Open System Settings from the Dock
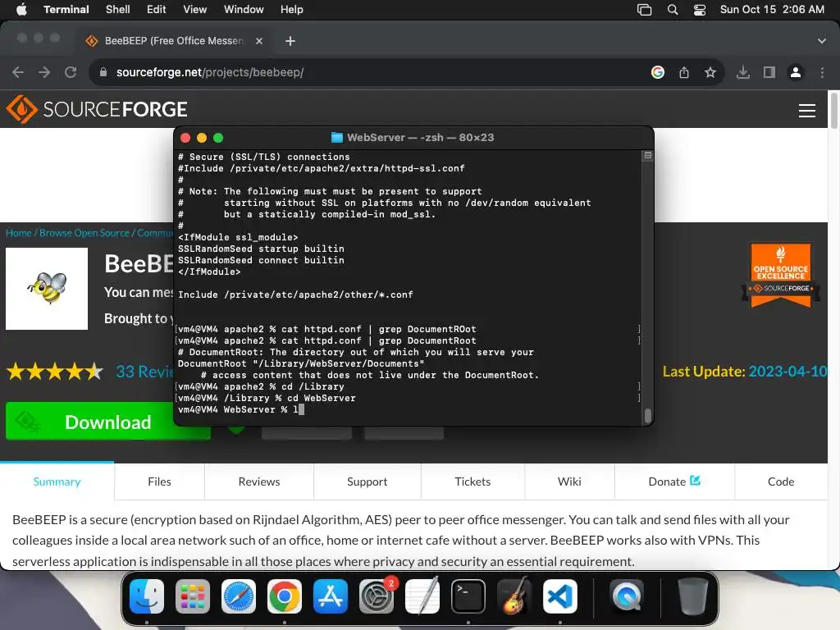Screen dimensions: 840x630 377,596
